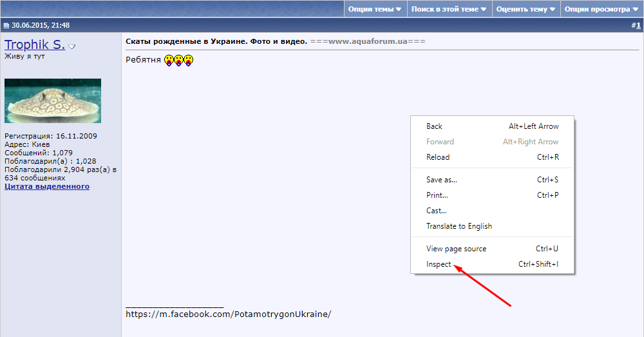Viewport: 644px width, 337px height.
Task: Open the Опции просмотра menu
Action: point(602,9)
